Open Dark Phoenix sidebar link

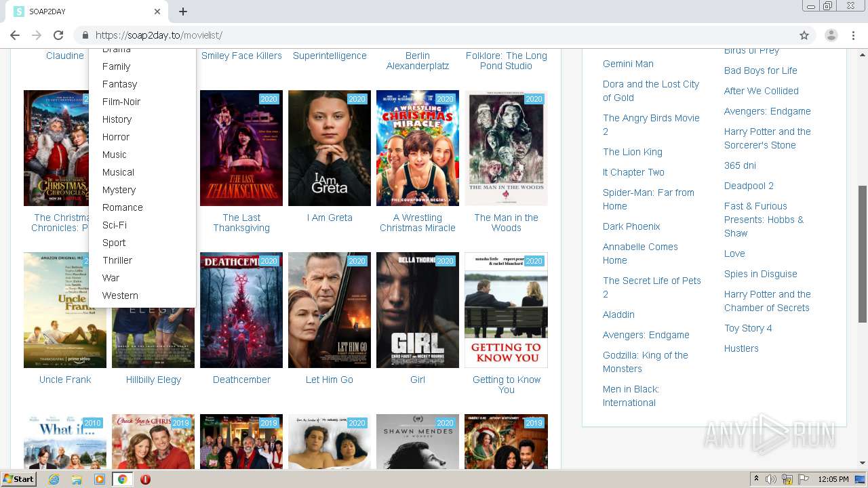tap(631, 226)
